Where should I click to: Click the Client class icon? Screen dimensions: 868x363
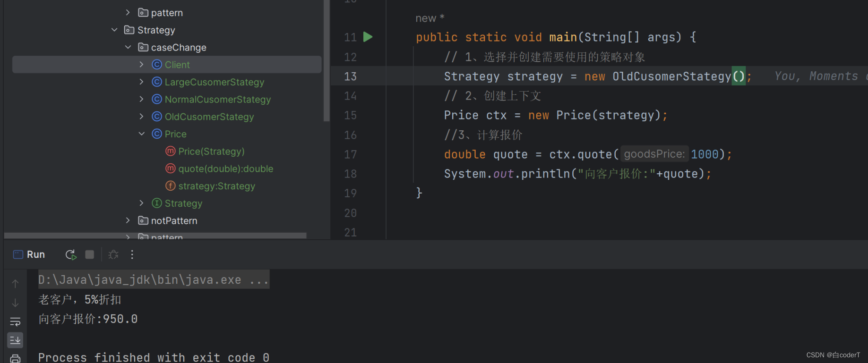point(157,65)
